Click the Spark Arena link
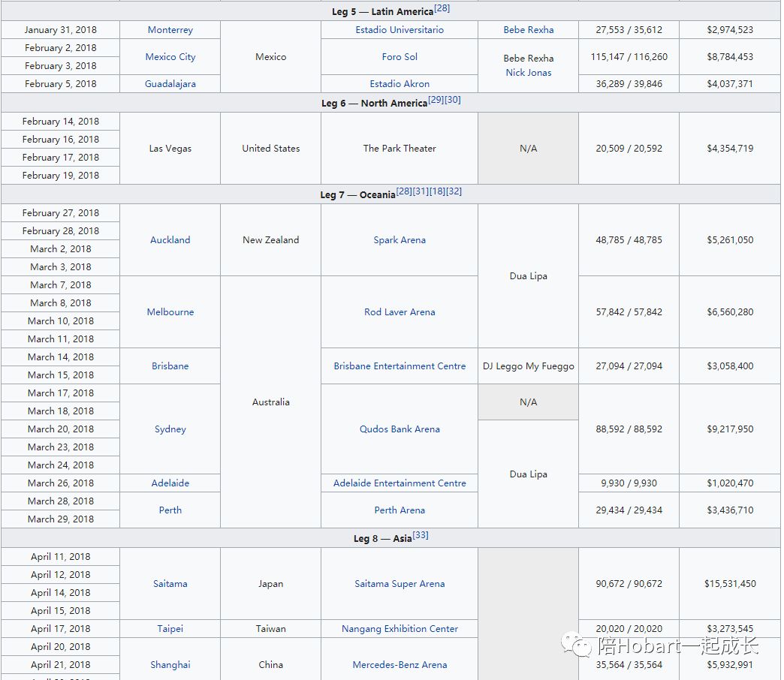This screenshot has width=784, height=680. [x=400, y=240]
